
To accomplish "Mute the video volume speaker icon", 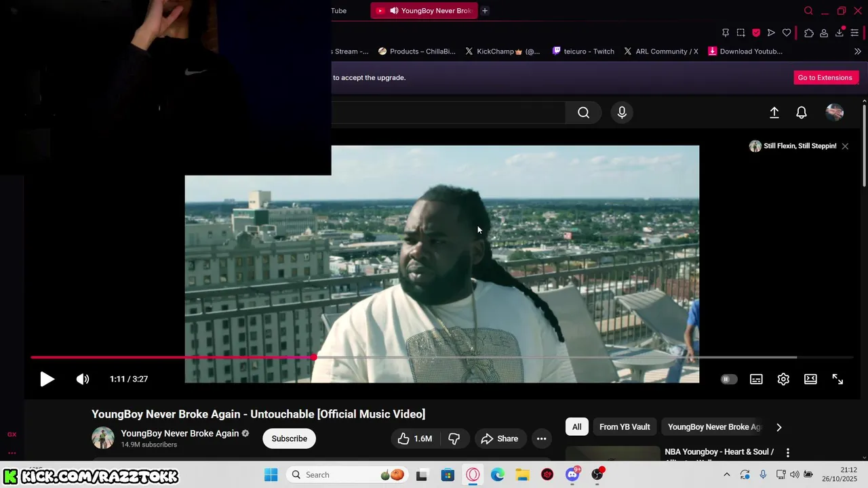I will coord(83,379).
